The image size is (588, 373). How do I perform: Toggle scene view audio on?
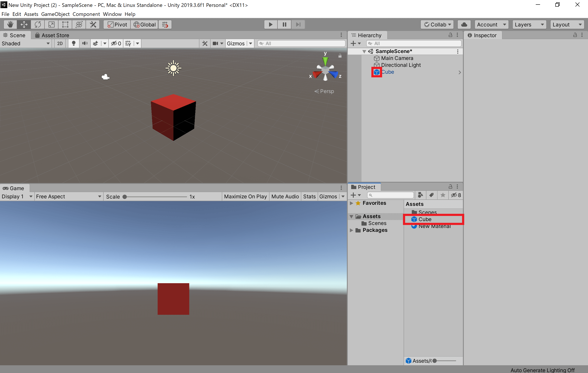click(x=85, y=43)
